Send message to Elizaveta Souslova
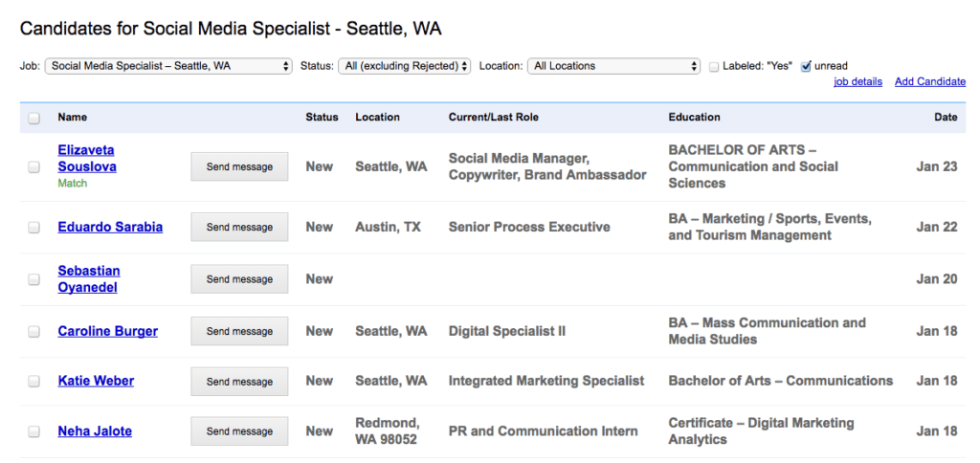 (239, 166)
